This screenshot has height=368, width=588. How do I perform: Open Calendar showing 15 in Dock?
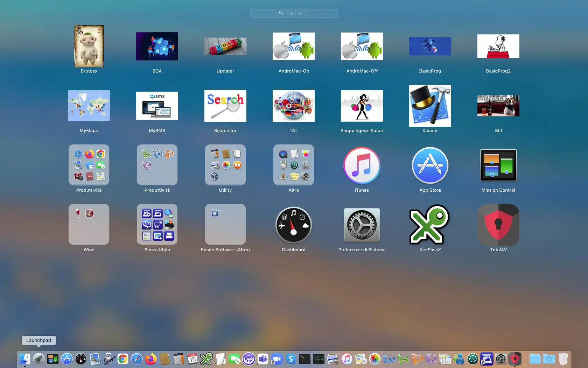pyautogui.click(x=192, y=359)
